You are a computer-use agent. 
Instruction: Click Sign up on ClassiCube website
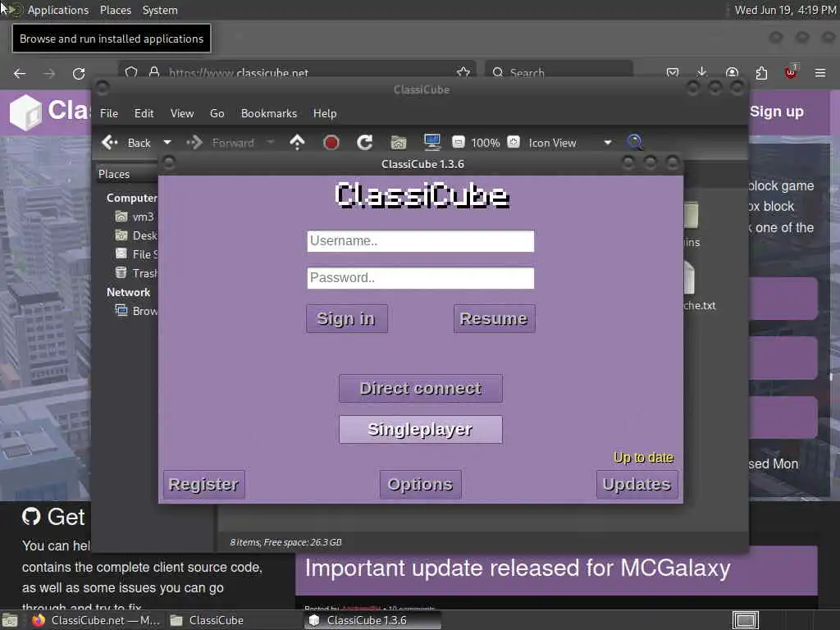pos(776,112)
